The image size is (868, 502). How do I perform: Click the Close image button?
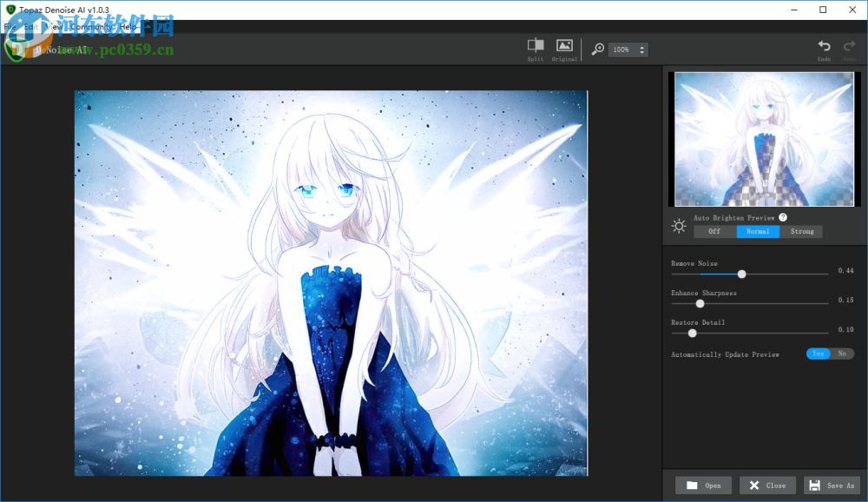pos(767,485)
